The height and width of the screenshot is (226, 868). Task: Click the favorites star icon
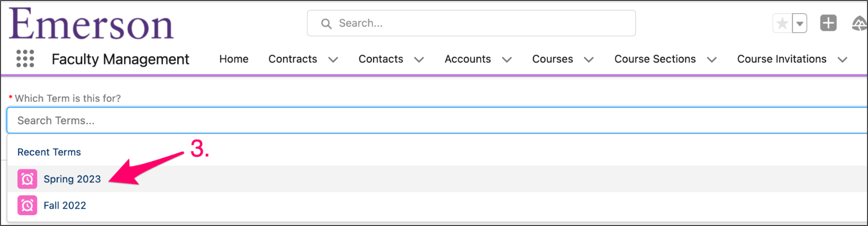coord(782,24)
